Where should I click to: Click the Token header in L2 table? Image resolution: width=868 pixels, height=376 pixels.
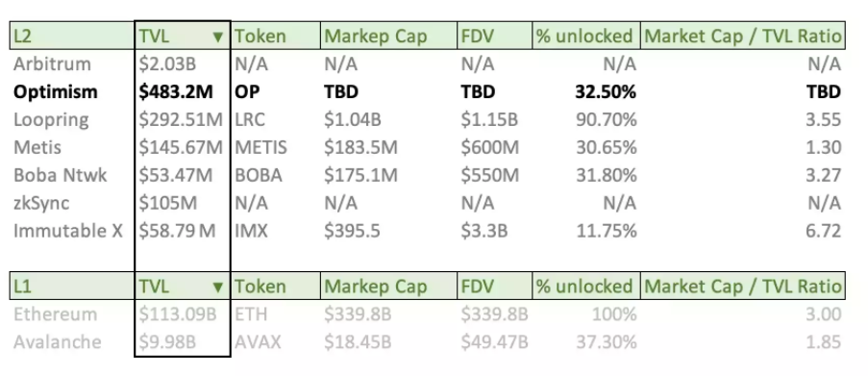(276, 36)
